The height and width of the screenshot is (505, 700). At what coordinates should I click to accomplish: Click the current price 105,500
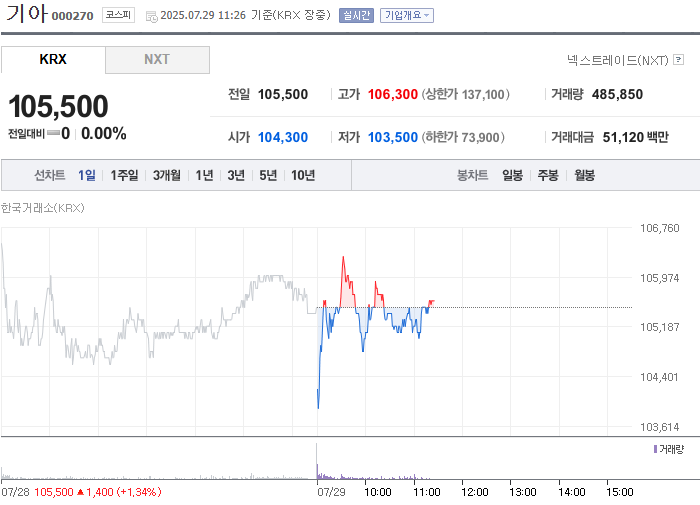(x=58, y=106)
